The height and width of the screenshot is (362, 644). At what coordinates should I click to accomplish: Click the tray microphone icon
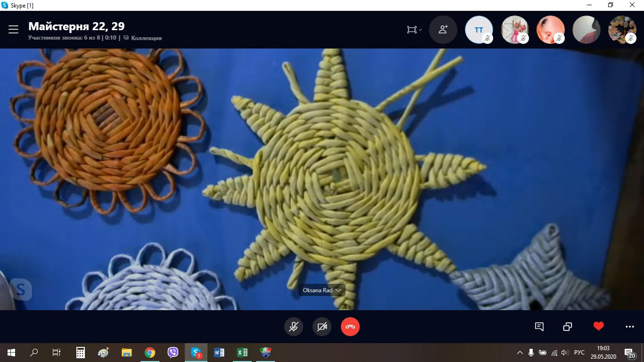pos(531,353)
